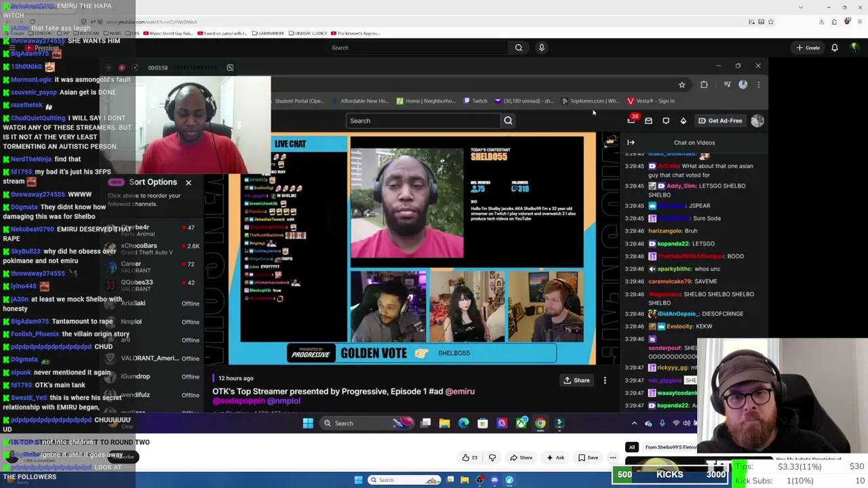Open Vesta Sign In bookmark
The image size is (868, 488).
tap(651, 101)
